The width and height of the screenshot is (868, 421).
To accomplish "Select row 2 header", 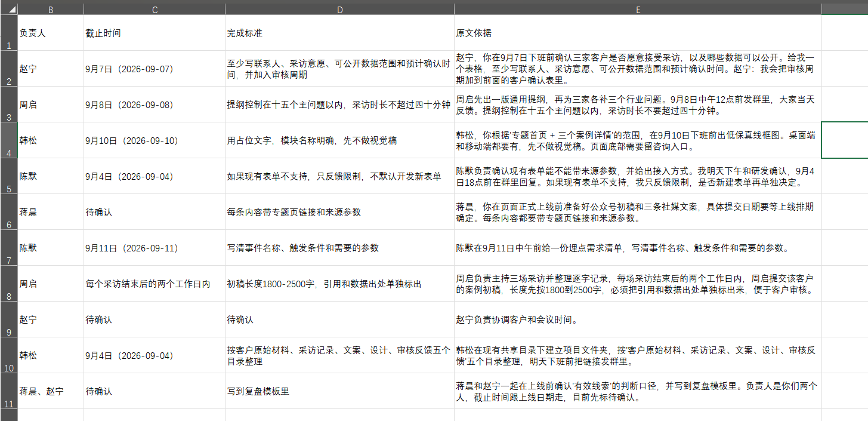I will [x=9, y=69].
